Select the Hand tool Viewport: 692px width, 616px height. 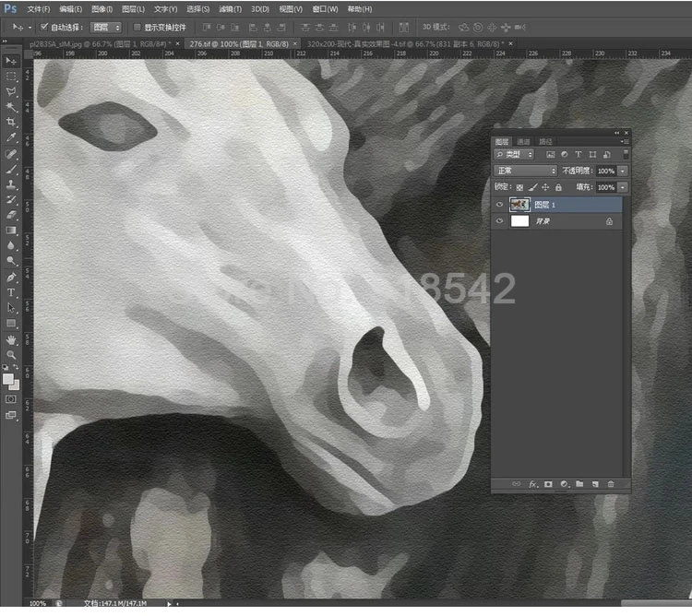point(11,339)
